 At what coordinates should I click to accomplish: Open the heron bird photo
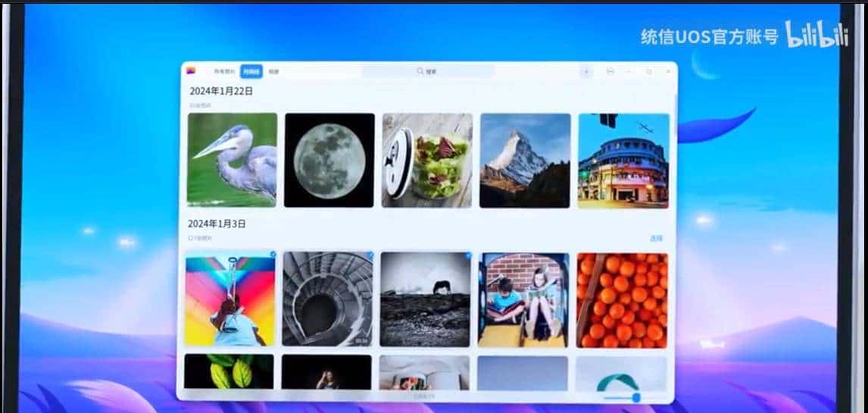[232, 160]
